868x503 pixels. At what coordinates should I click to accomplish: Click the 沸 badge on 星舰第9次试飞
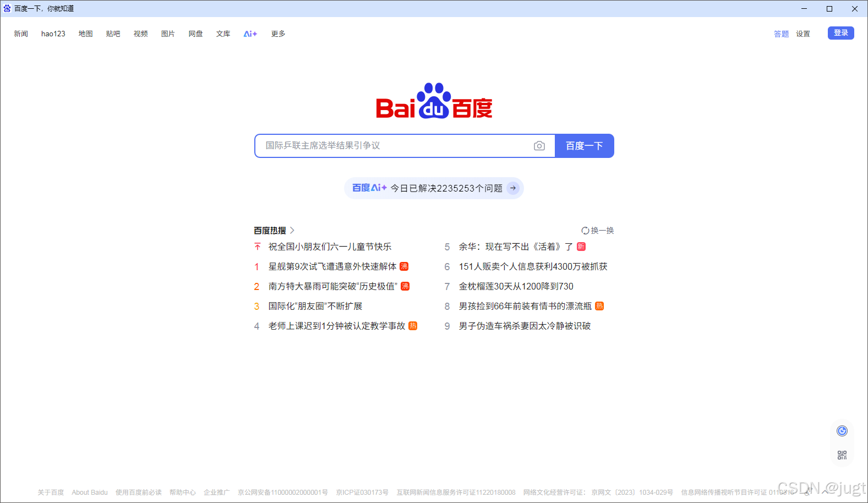[x=404, y=266]
